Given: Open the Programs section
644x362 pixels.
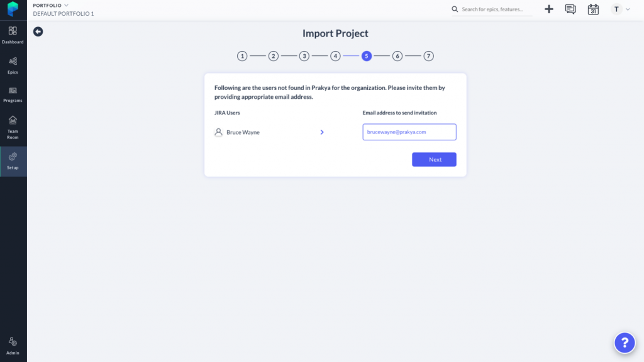Looking at the screenshot, I should click(13, 94).
